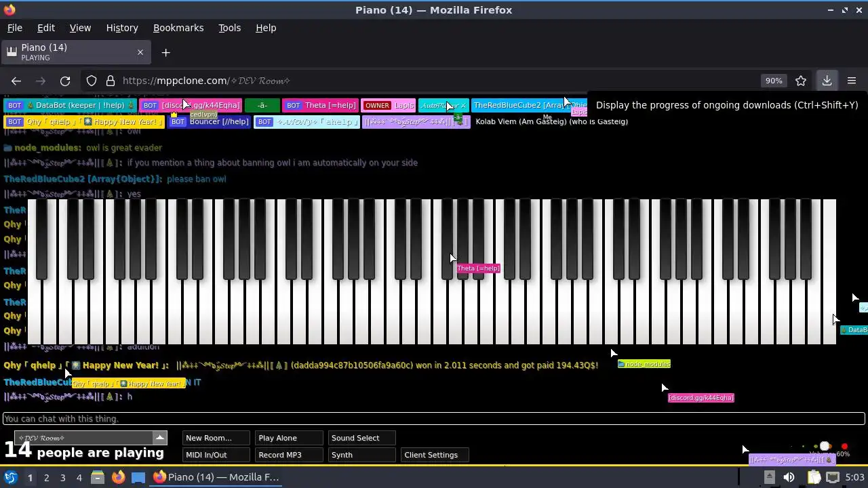The height and width of the screenshot is (488, 868).
Task: Switch to workspace 3 on the taskbar
Action: 62,477
